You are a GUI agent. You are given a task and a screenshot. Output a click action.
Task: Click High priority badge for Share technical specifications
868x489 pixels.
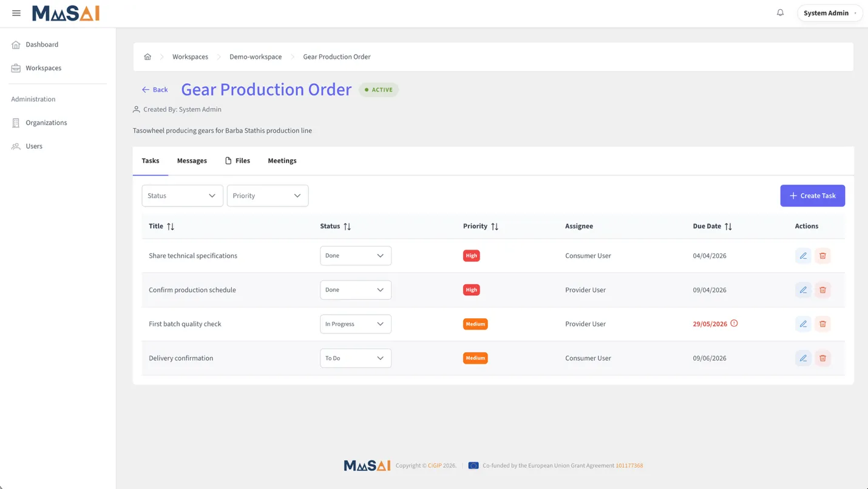pos(472,256)
